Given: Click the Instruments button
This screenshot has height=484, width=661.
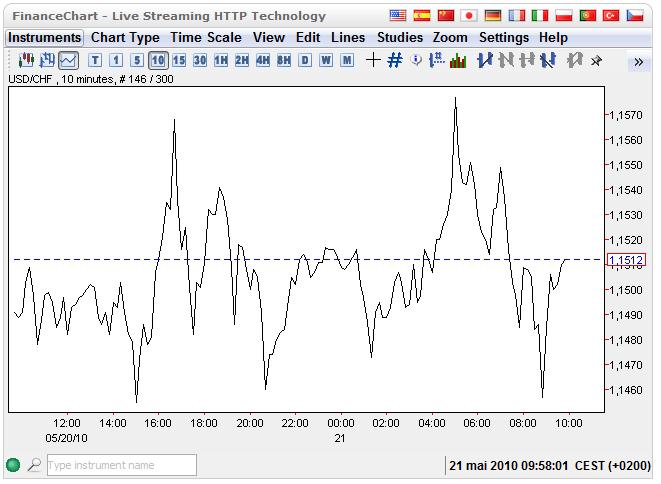Looking at the screenshot, I should point(44,37).
